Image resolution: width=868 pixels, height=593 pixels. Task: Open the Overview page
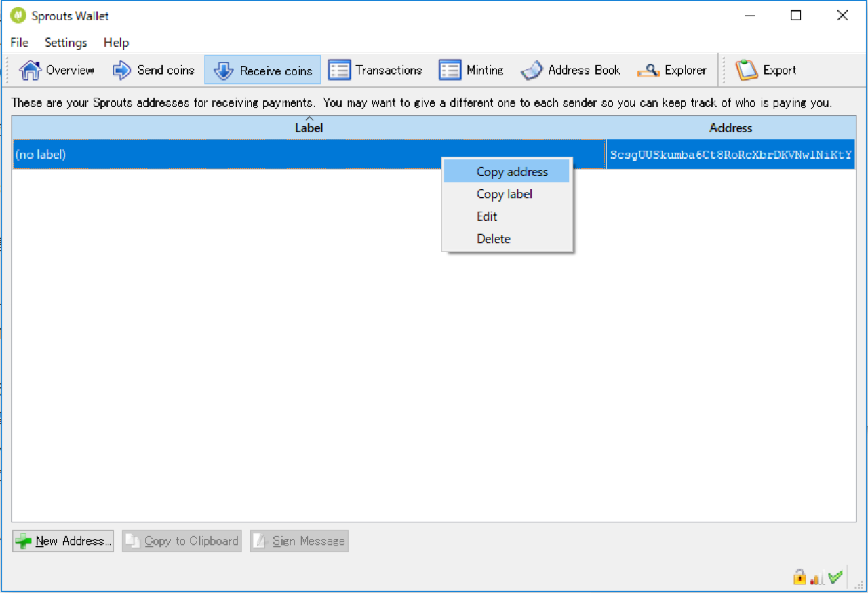pos(56,70)
